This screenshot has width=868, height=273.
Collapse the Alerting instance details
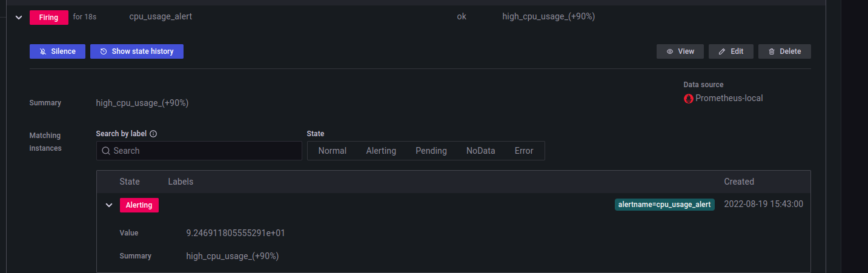point(109,205)
